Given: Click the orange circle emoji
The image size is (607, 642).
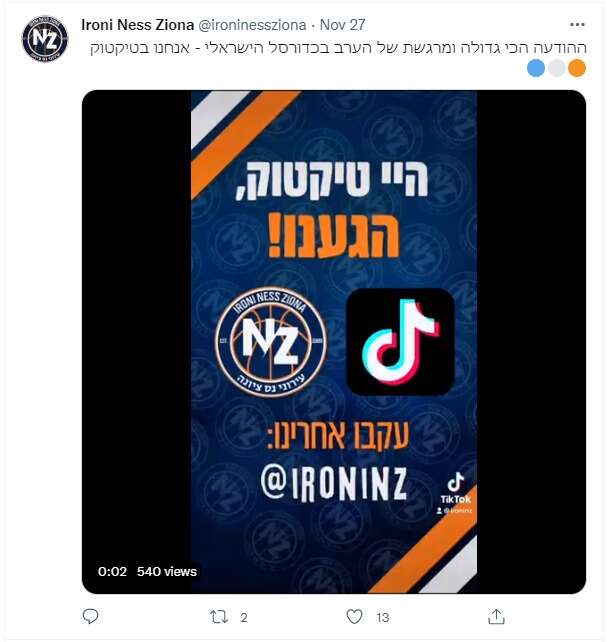Looking at the screenshot, I should 577,68.
